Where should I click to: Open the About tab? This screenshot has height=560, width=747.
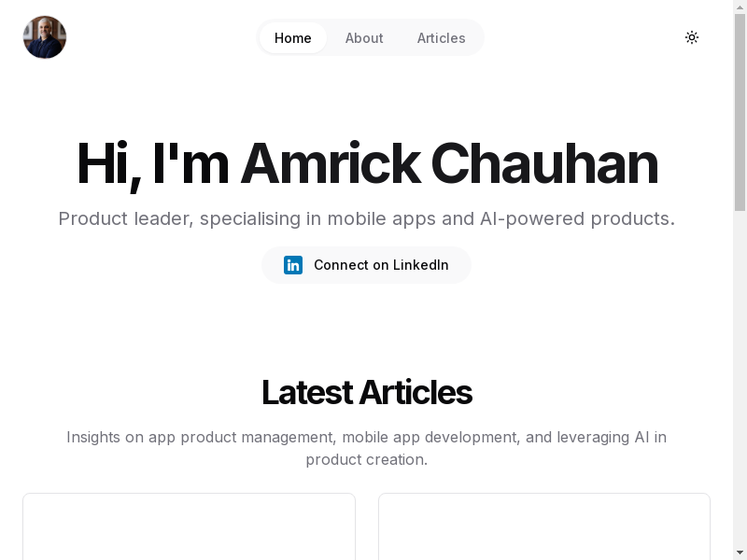click(x=364, y=38)
